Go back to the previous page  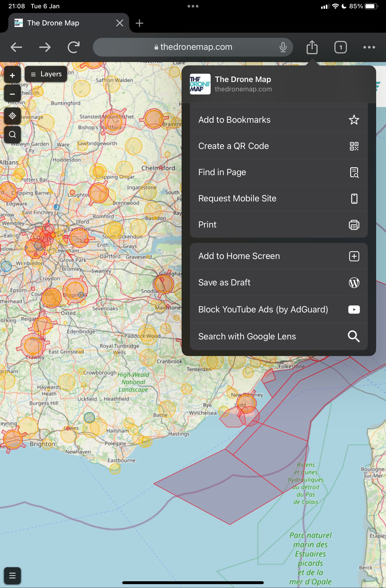16,47
